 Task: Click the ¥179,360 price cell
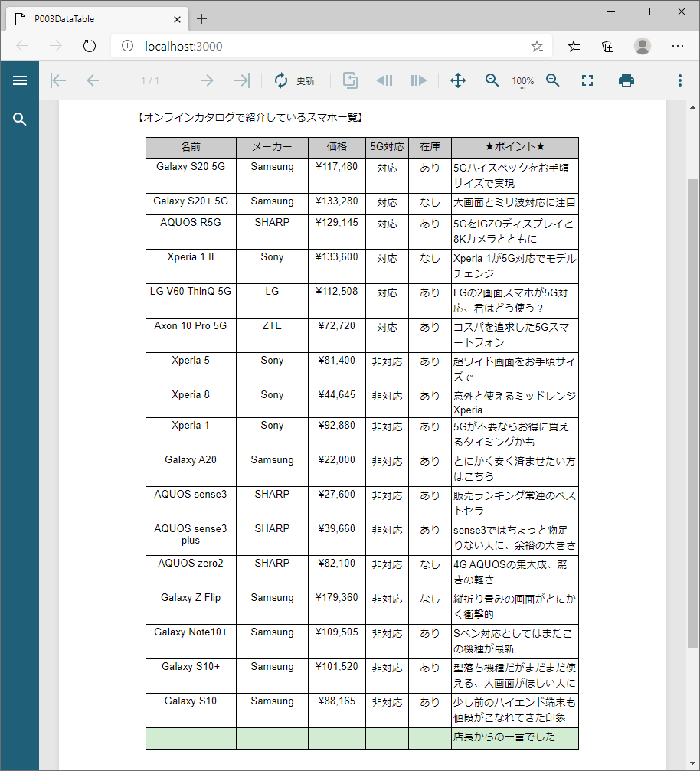pyautogui.click(x=337, y=606)
